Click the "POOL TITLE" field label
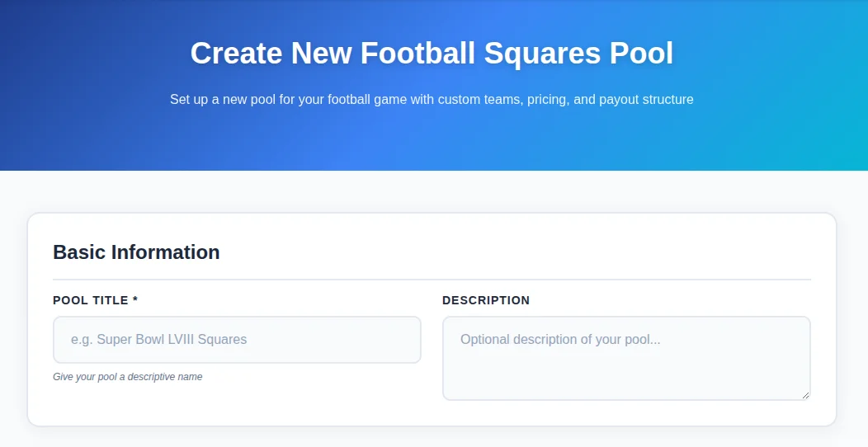This screenshot has height=447, width=868. pos(91,300)
